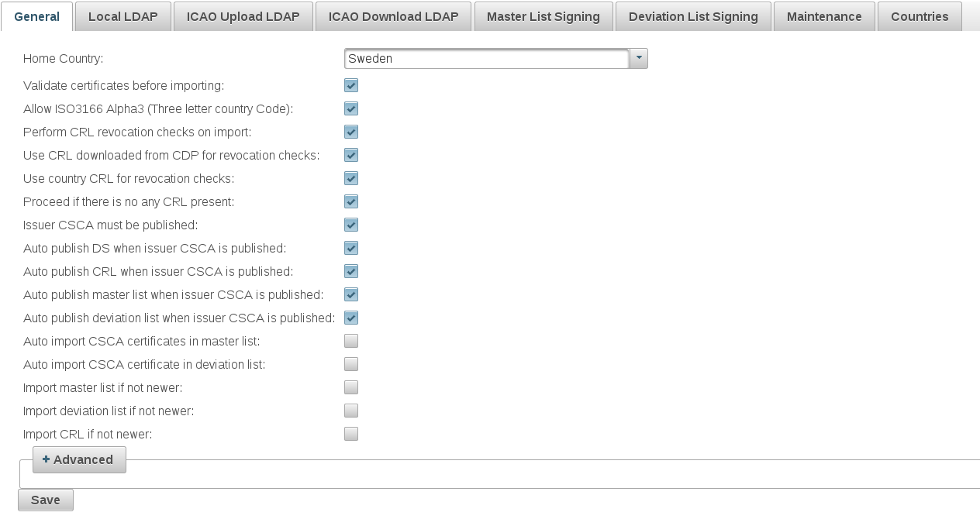
Task: Click the Save button
Action: coord(46,500)
